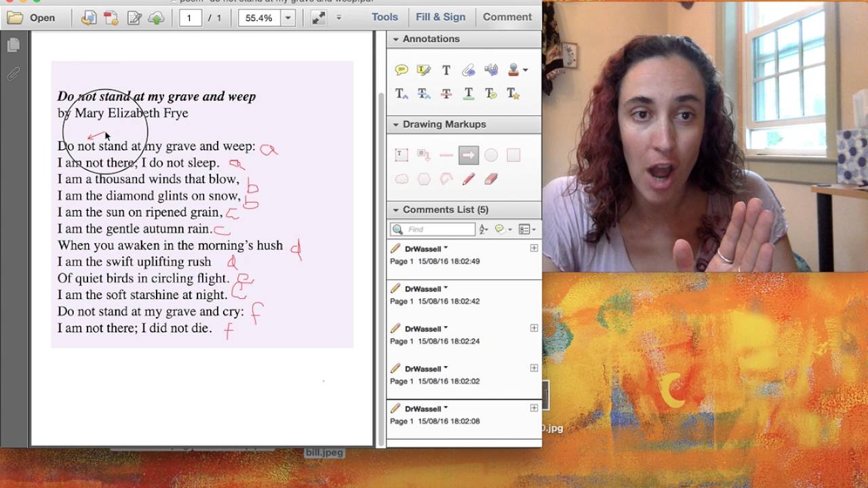Click the poem title heading text

click(x=157, y=96)
